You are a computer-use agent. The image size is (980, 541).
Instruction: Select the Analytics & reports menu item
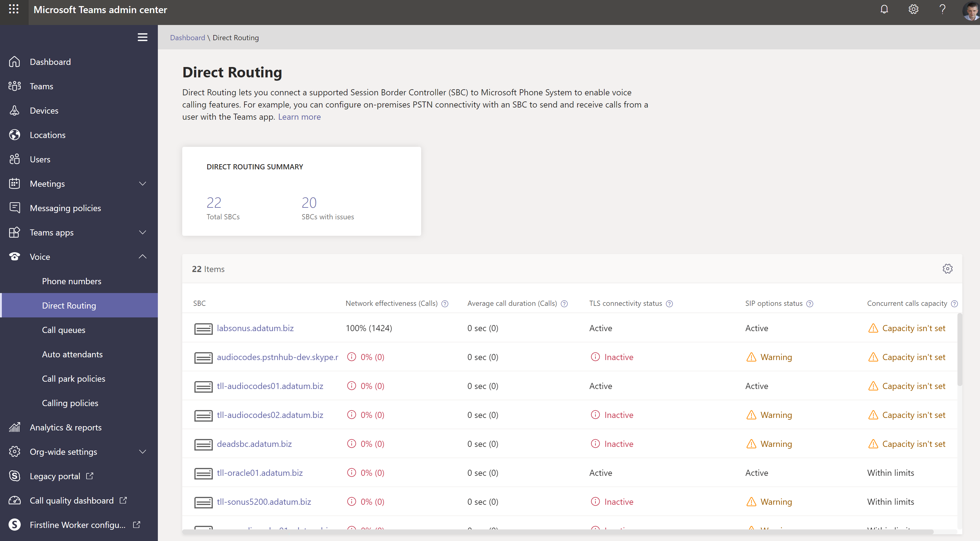[x=65, y=427]
